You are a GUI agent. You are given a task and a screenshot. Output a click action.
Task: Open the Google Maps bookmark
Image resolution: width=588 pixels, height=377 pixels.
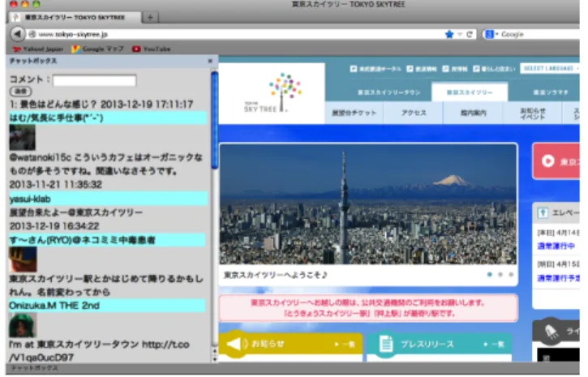coord(97,49)
